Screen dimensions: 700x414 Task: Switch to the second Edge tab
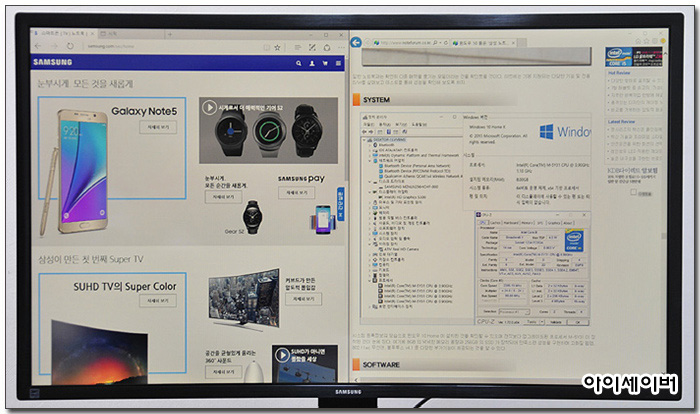(x=129, y=34)
